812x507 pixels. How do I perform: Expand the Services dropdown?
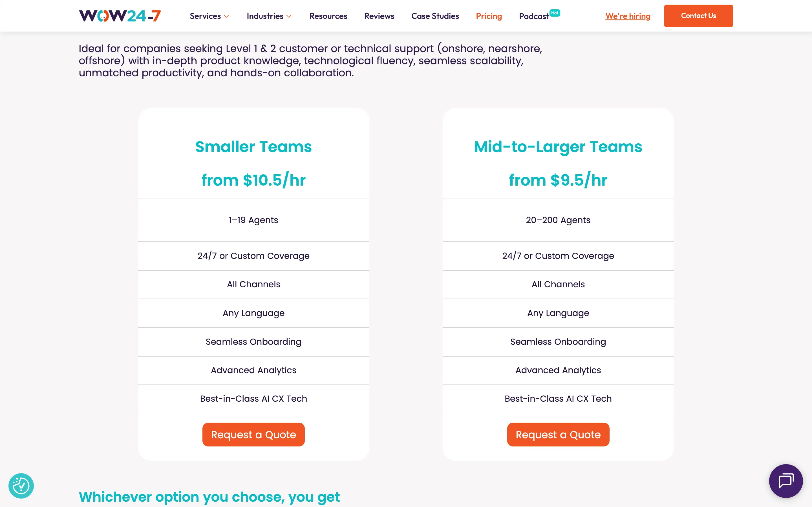(x=209, y=16)
